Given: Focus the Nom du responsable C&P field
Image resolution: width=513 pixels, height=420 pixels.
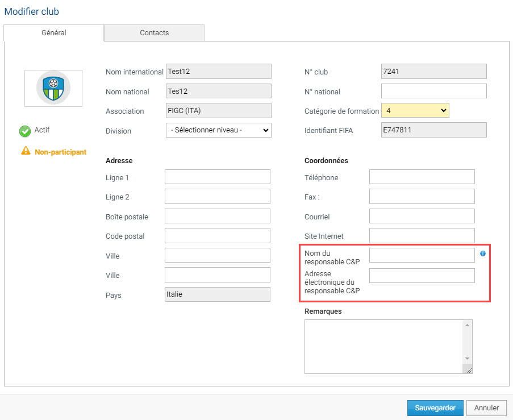Looking at the screenshot, I should coord(422,255).
